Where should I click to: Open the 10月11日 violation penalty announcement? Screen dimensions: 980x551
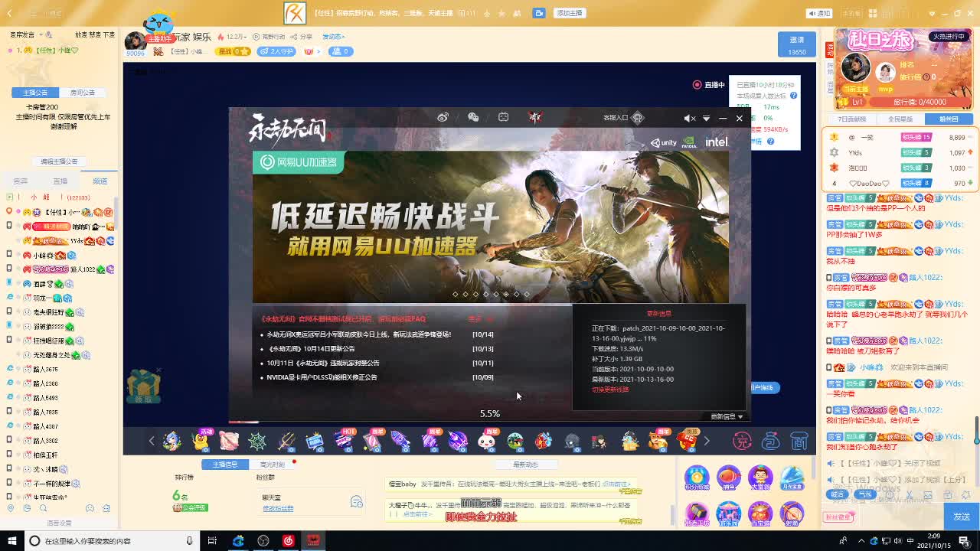click(x=322, y=364)
